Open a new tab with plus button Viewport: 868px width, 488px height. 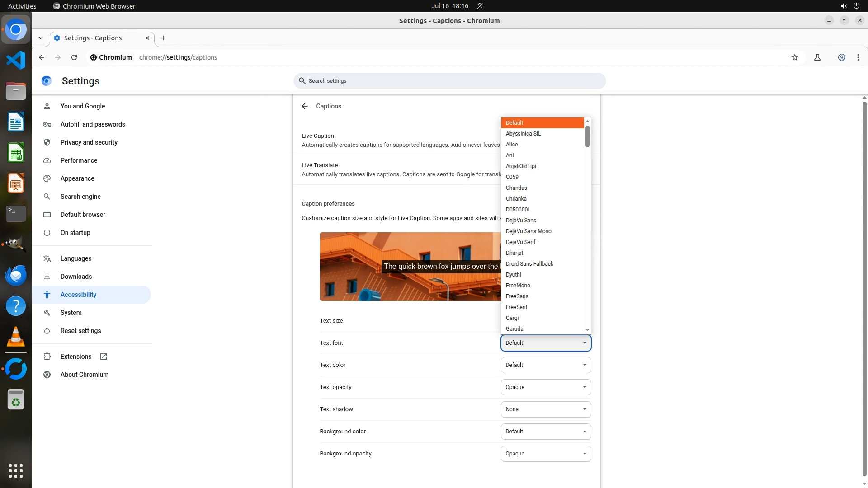coord(164,38)
